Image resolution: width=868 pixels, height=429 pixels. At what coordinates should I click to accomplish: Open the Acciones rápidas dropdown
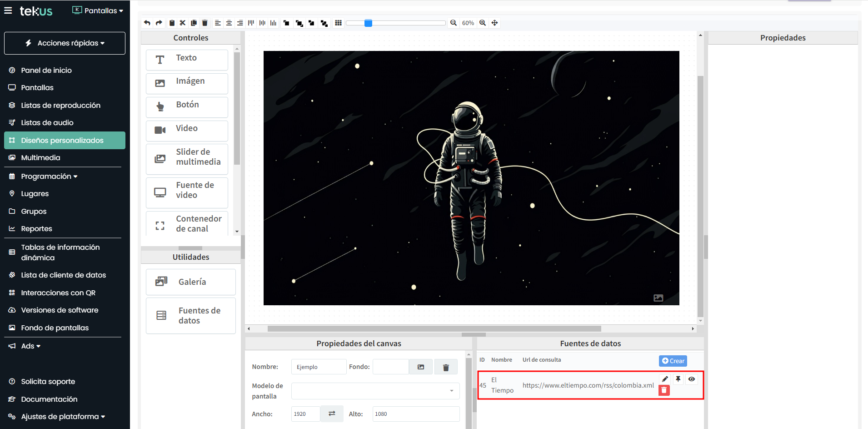coord(65,43)
